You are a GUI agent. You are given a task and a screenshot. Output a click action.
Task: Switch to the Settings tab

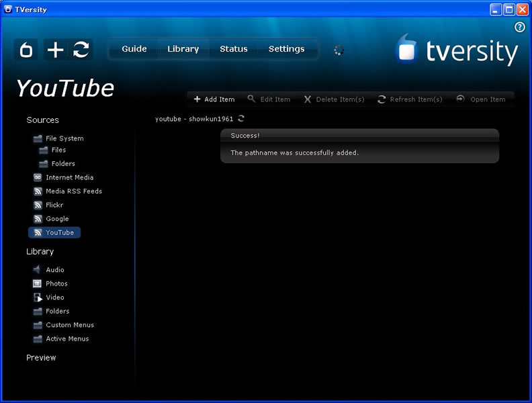point(286,49)
